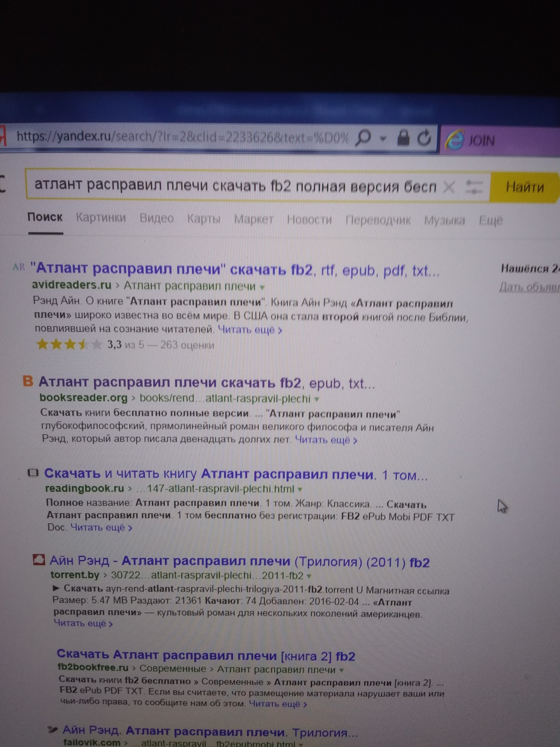Click the torrent.by domain link
Viewport: 560px width, 747px height.
coord(75,575)
